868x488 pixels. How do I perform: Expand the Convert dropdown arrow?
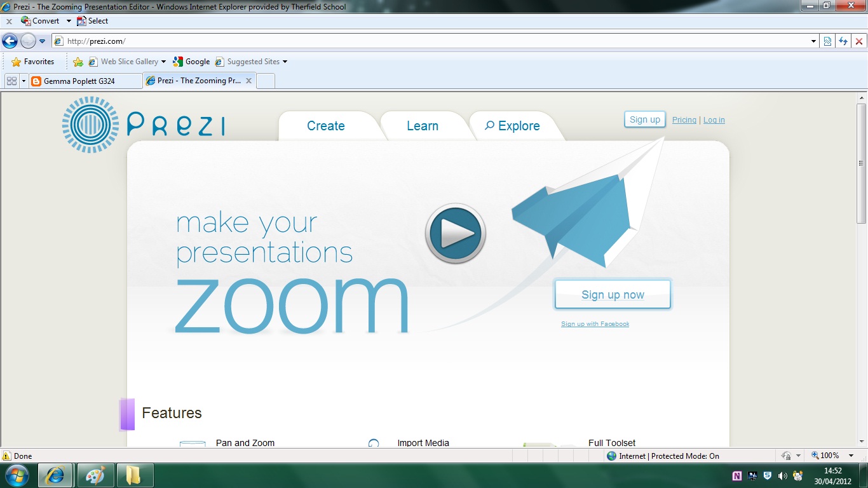[x=69, y=21]
